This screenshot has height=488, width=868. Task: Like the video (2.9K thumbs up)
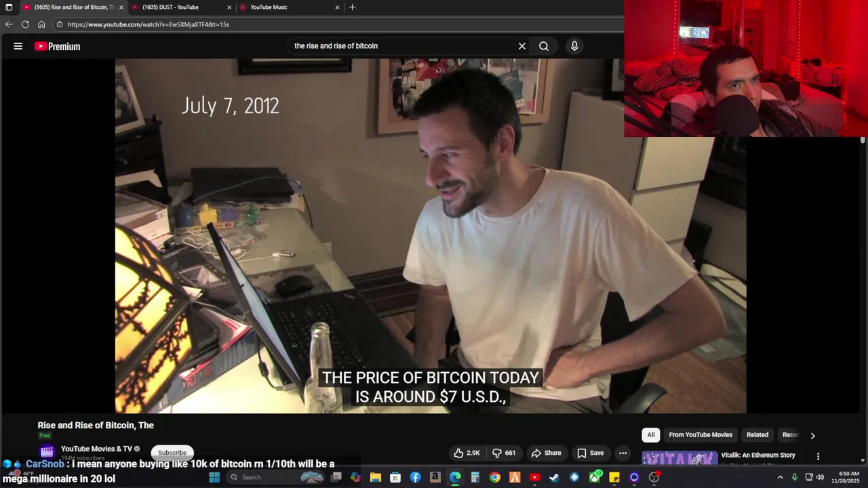click(x=467, y=453)
